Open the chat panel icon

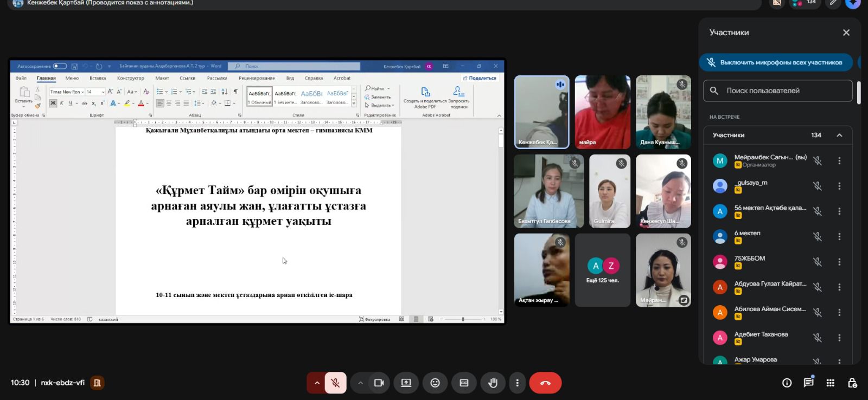tap(808, 383)
